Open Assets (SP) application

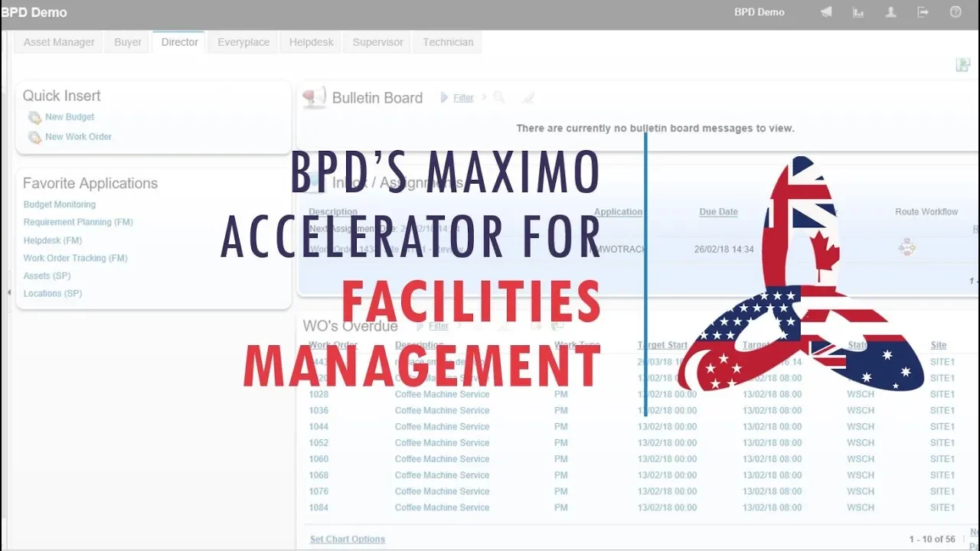[x=47, y=275]
